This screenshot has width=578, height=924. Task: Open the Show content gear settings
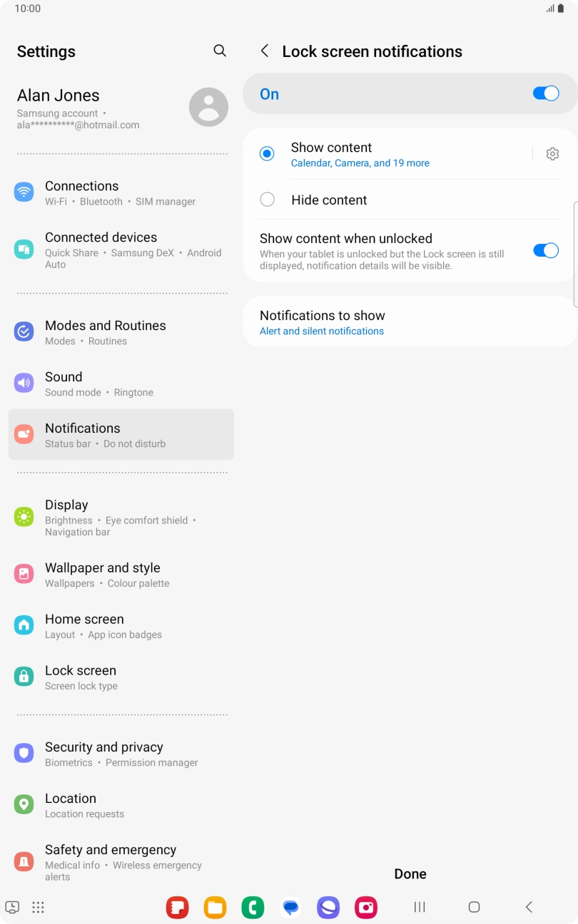pos(552,154)
